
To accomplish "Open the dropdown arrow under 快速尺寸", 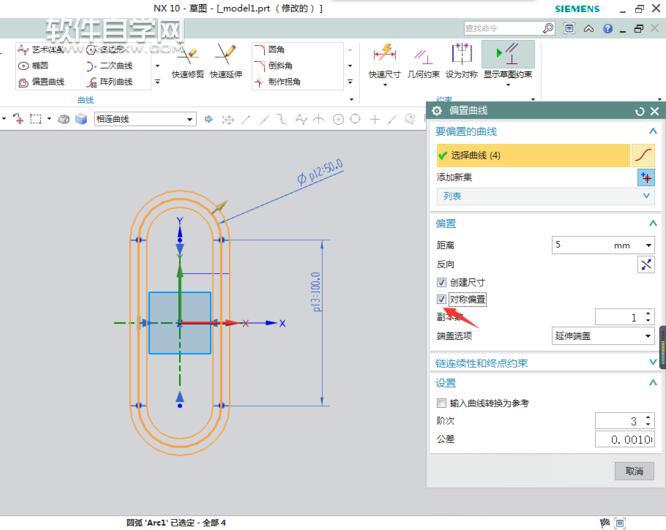I will tap(385, 85).
